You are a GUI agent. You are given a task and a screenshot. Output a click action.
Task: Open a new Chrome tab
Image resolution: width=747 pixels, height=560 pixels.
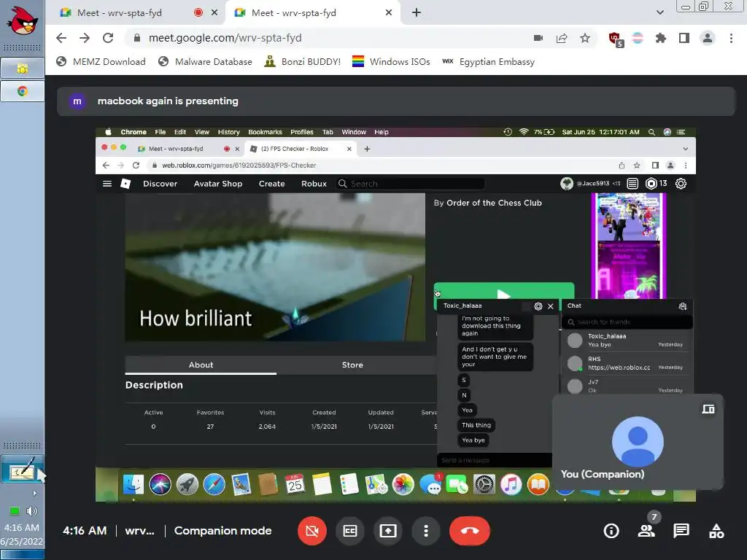(x=417, y=13)
